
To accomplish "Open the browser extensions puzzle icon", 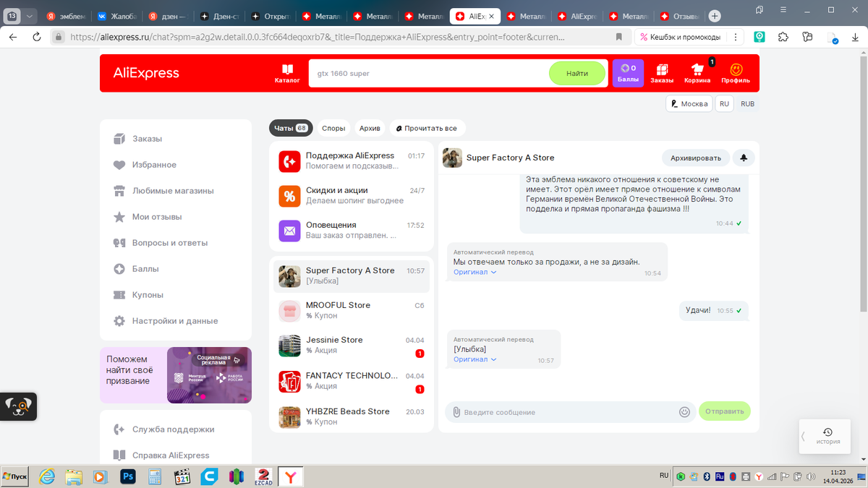I will pyautogui.click(x=783, y=37).
